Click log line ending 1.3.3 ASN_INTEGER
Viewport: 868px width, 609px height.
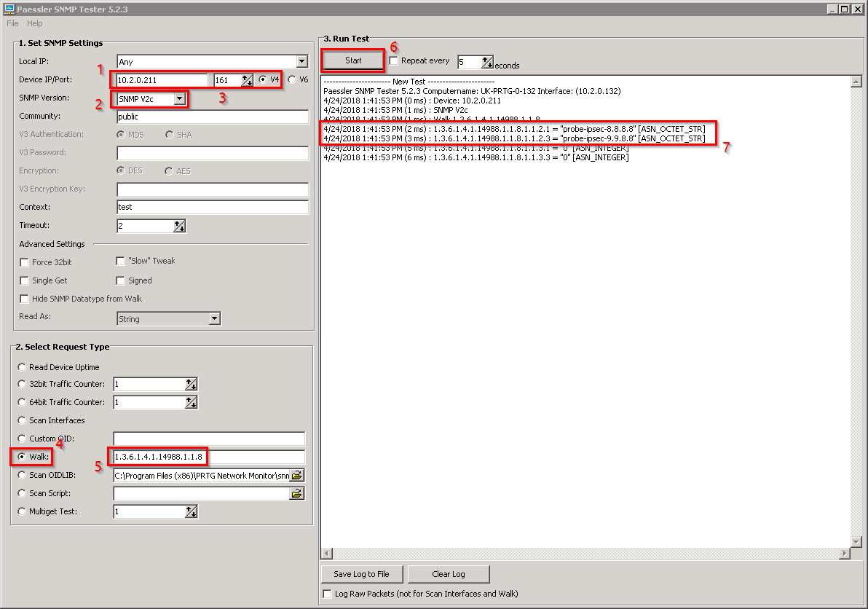476,158
